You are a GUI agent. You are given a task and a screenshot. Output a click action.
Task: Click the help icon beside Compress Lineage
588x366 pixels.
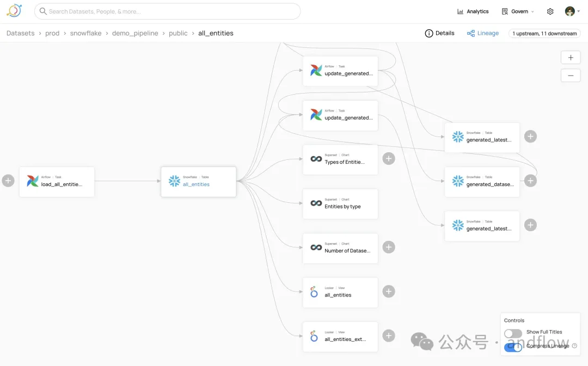tap(574, 346)
